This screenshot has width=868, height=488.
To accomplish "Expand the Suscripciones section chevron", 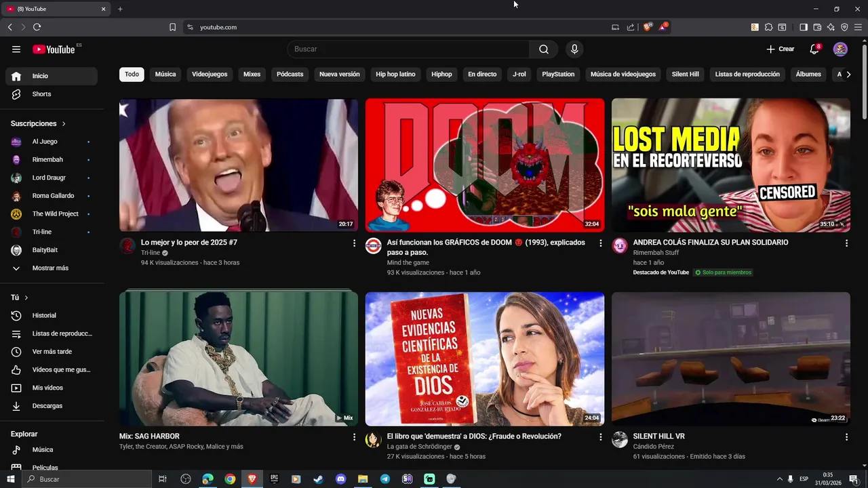I will 64,124.
